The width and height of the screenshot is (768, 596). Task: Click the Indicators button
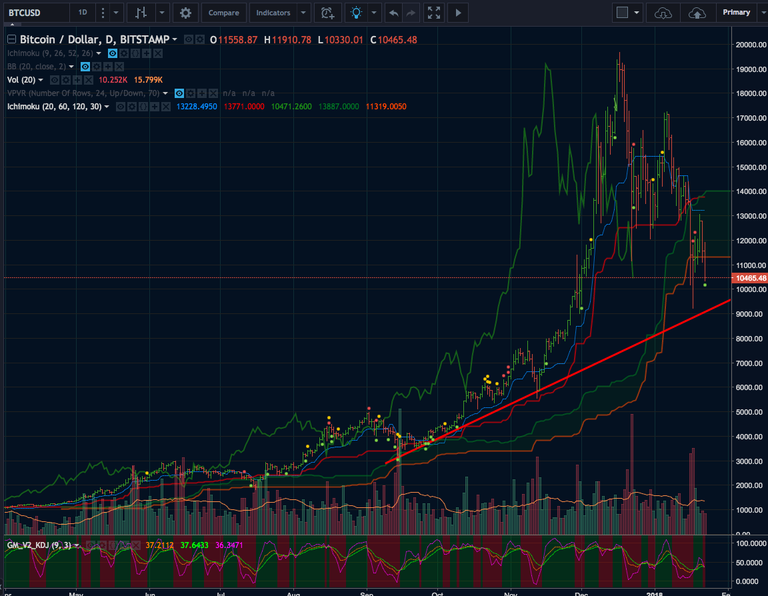point(273,13)
